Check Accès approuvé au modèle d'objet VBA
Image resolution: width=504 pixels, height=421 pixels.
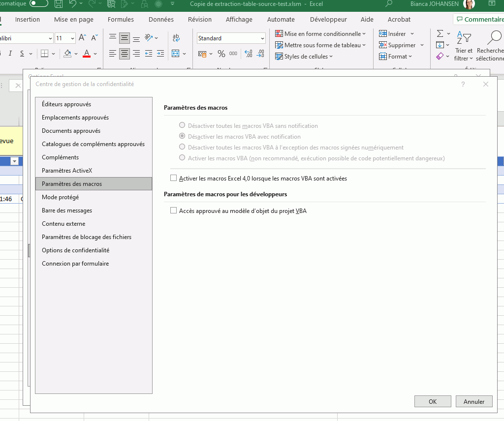pyautogui.click(x=173, y=210)
